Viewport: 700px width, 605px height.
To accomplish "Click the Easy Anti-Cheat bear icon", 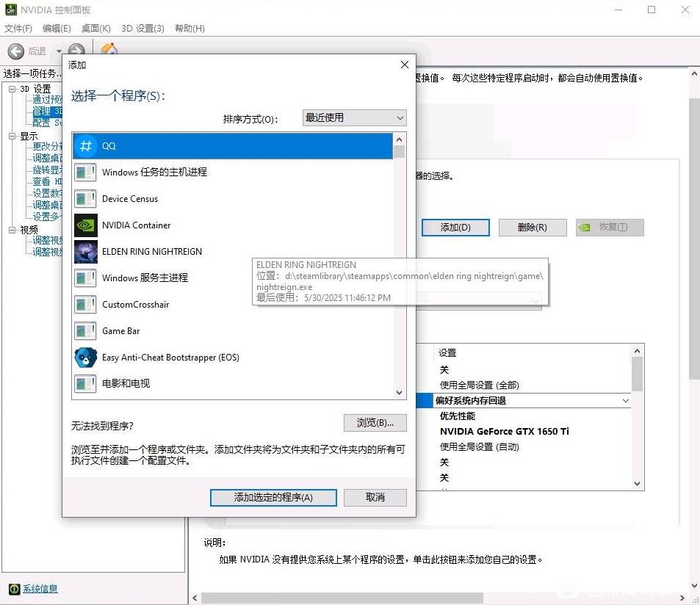I will point(85,358).
